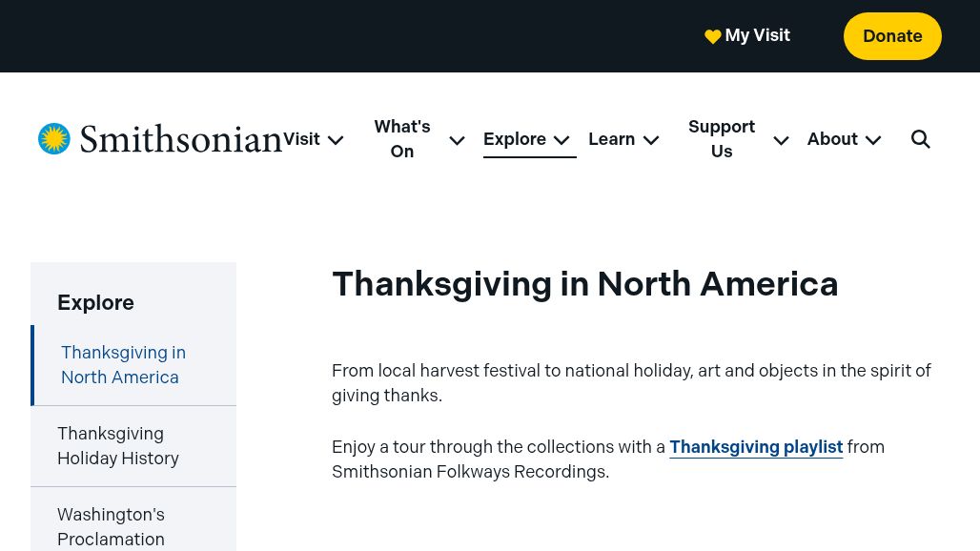The width and height of the screenshot is (980, 551).
Task: Open the Explore navigation menu item
Action: coord(515,138)
